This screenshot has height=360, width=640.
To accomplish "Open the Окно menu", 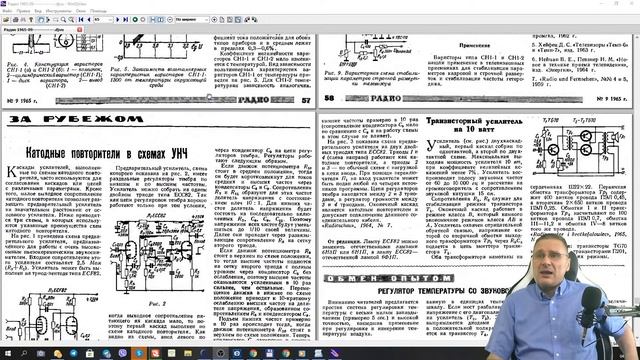I will [x=81, y=11].
